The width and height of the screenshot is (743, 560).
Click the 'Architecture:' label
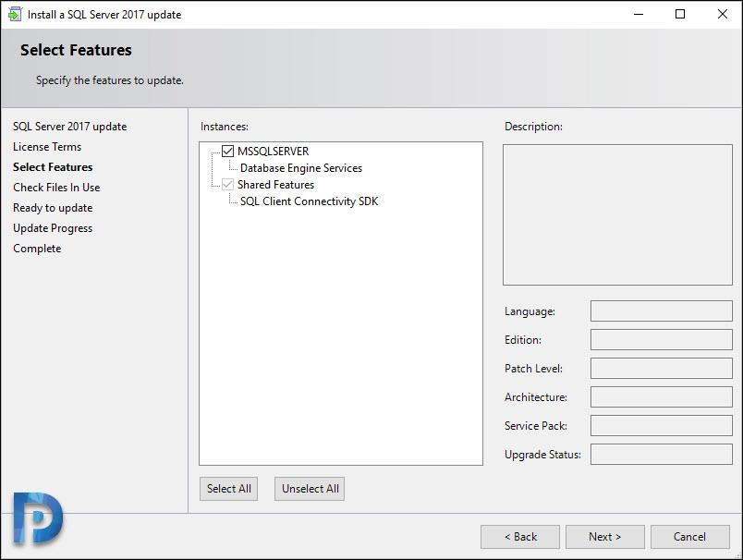click(536, 397)
